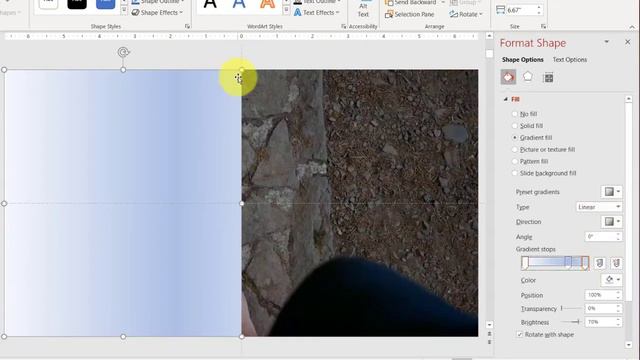
Task: Click the Brightness slider
Action: (x=571, y=322)
